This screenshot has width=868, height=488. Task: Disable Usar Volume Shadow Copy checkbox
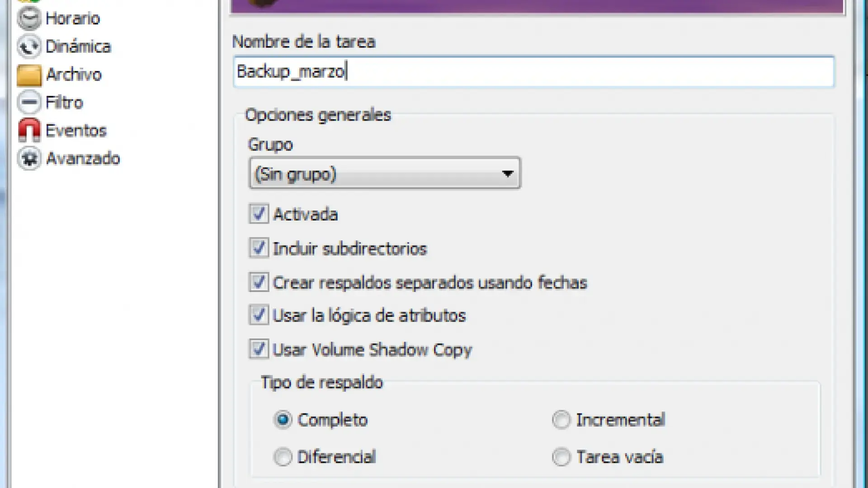tap(259, 349)
